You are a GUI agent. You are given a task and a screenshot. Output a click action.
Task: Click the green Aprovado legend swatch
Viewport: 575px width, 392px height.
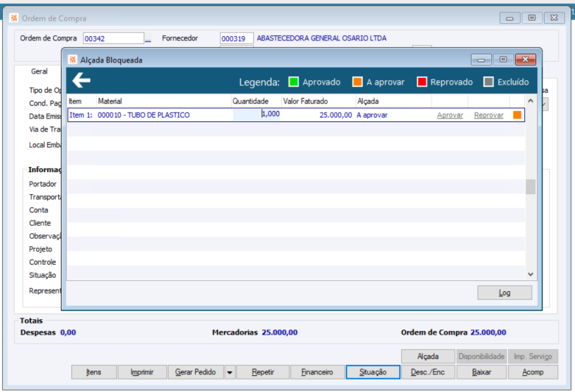[293, 82]
